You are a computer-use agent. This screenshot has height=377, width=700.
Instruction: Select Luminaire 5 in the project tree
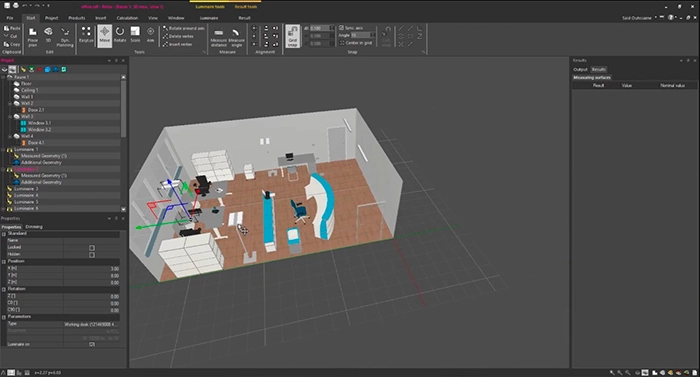tap(26, 202)
